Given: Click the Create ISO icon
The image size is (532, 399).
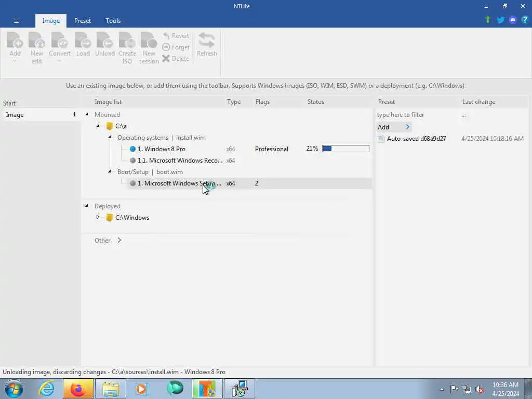Looking at the screenshot, I should click(127, 41).
